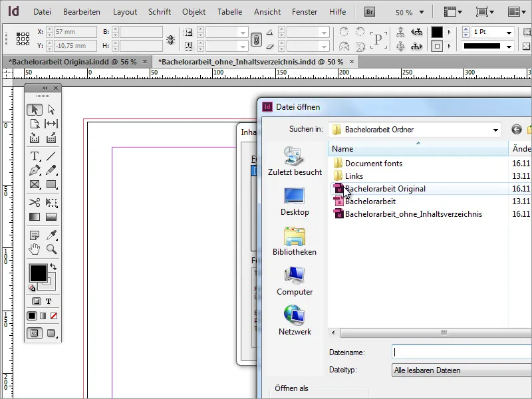
Task: Open the Ansicht menu
Action: (267, 12)
